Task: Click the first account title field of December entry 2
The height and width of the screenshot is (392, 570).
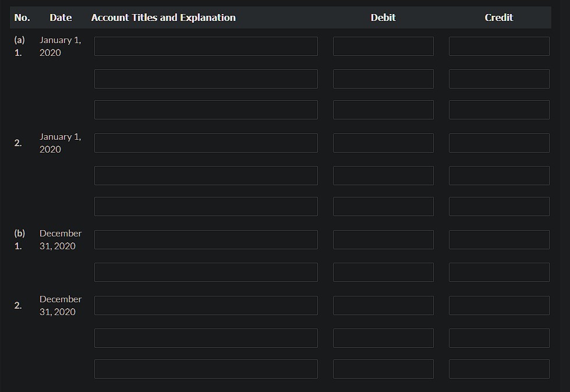Action: pos(206,305)
